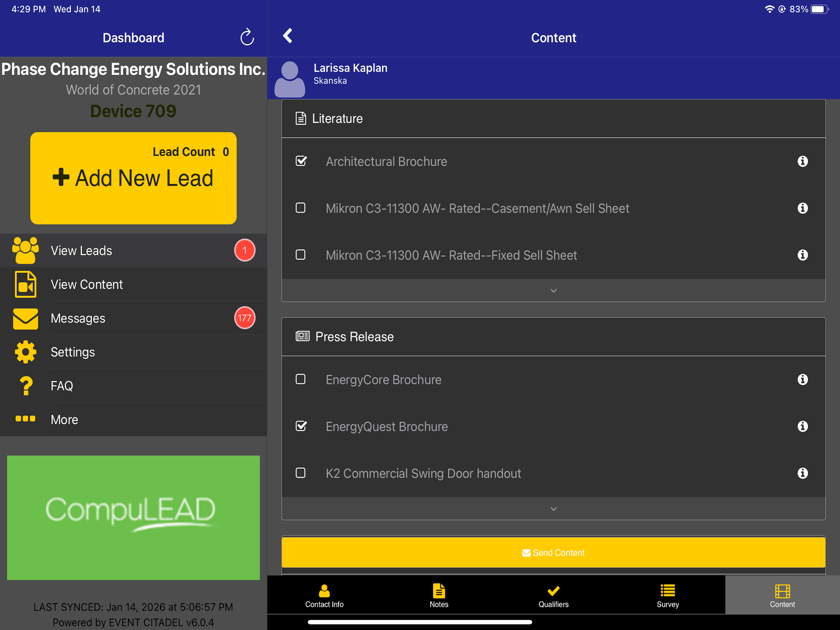Screen dimensions: 840x630
Task: Check Mikron C3-11300 Casement/Awn Sell Sheet checkbox
Action: point(301,208)
